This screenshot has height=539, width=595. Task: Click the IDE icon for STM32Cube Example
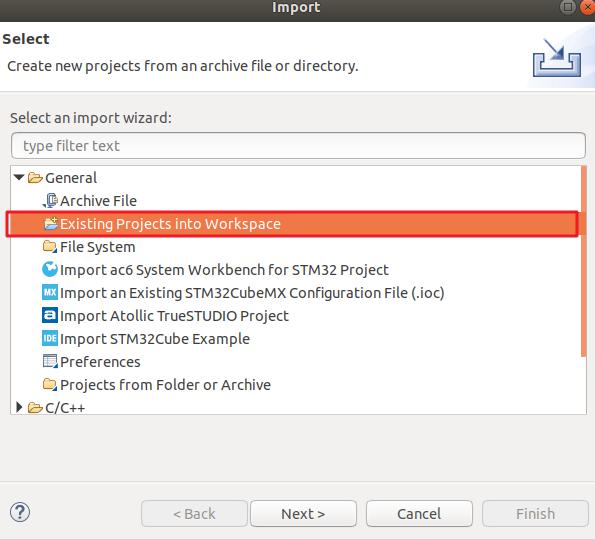(x=50, y=339)
